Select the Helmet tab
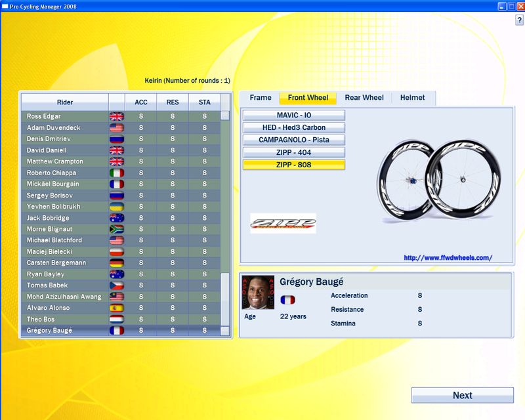525x420 pixels. tap(413, 98)
